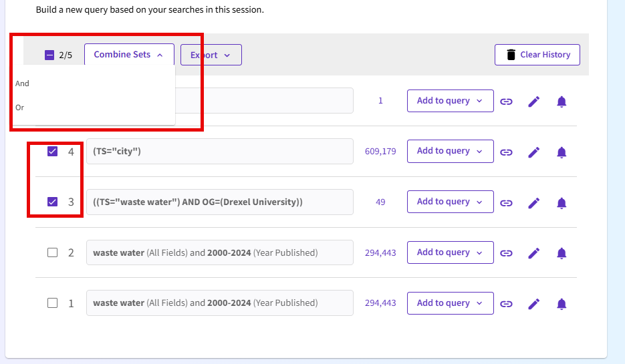Click the Clear History button

537,55
